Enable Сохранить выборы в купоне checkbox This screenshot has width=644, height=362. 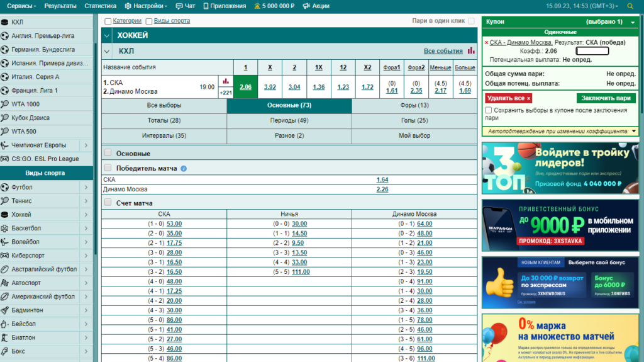tap(488, 110)
